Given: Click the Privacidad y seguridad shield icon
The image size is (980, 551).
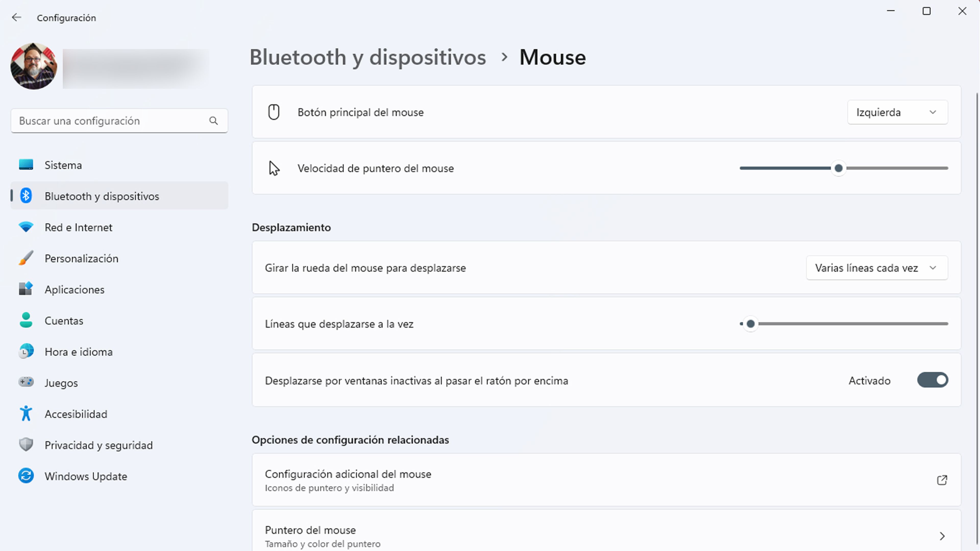Looking at the screenshot, I should 26,445.
